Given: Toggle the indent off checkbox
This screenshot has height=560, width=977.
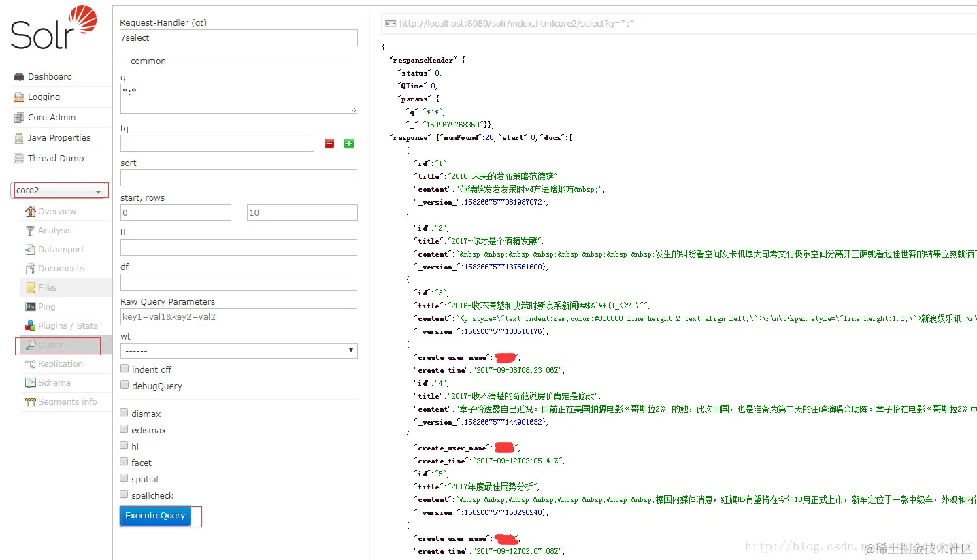Looking at the screenshot, I should click(125, 369).
